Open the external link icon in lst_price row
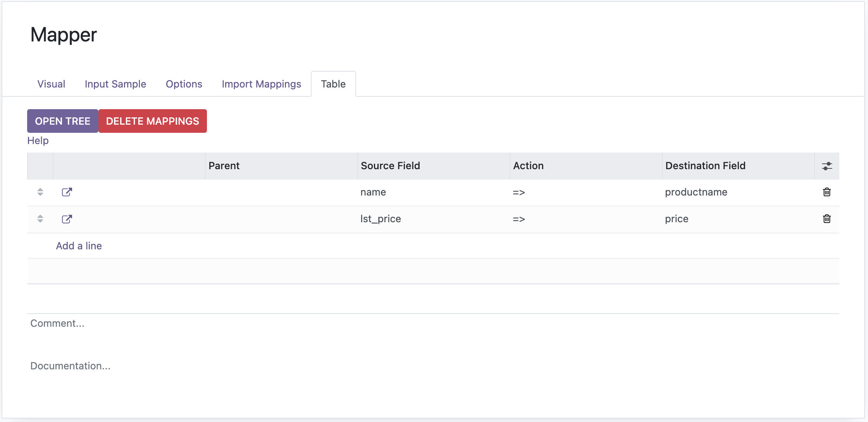The image size is (868, 422). pyautogui.click(x=67, y=219)
